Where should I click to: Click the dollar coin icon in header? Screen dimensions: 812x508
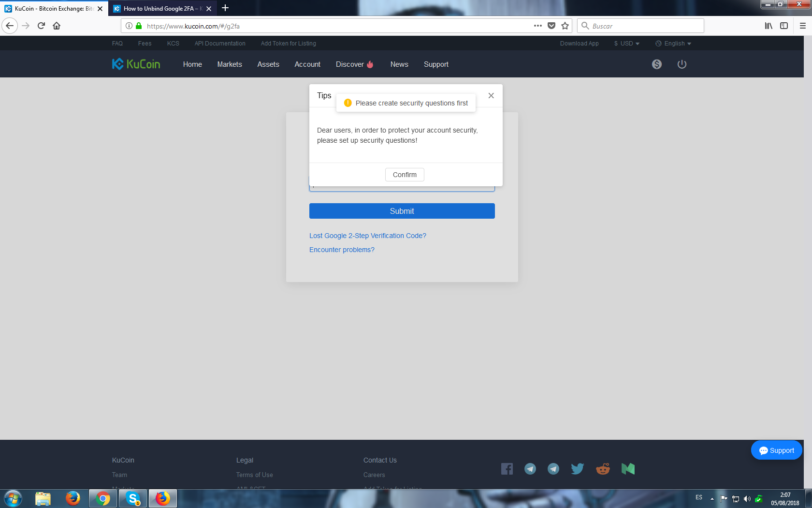656,64
